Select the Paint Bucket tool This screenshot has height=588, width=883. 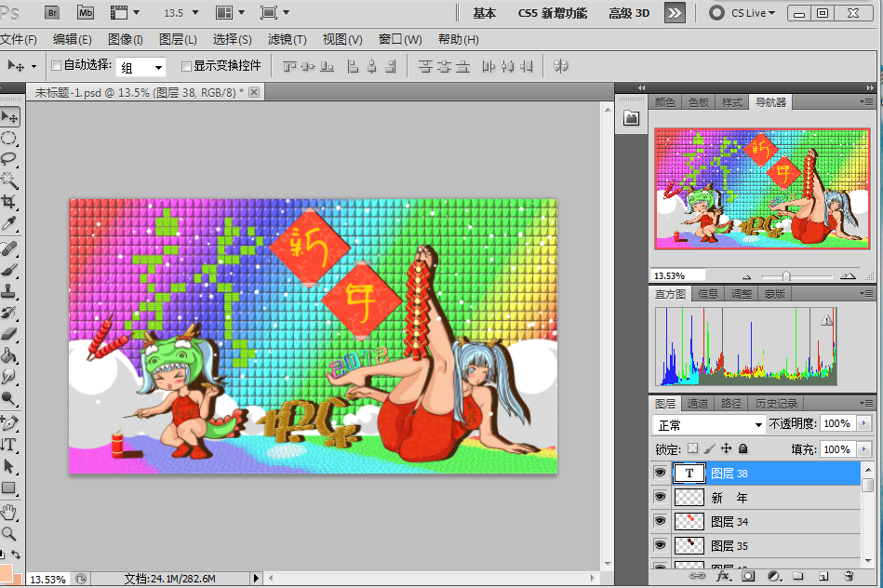coord(8,355)
